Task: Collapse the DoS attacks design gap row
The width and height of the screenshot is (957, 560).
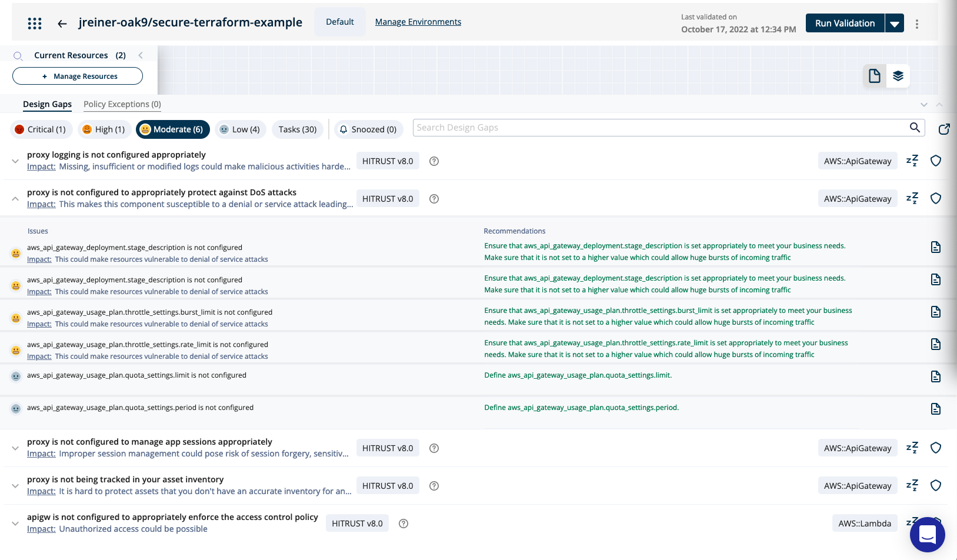Action: (x=15, y=199)
